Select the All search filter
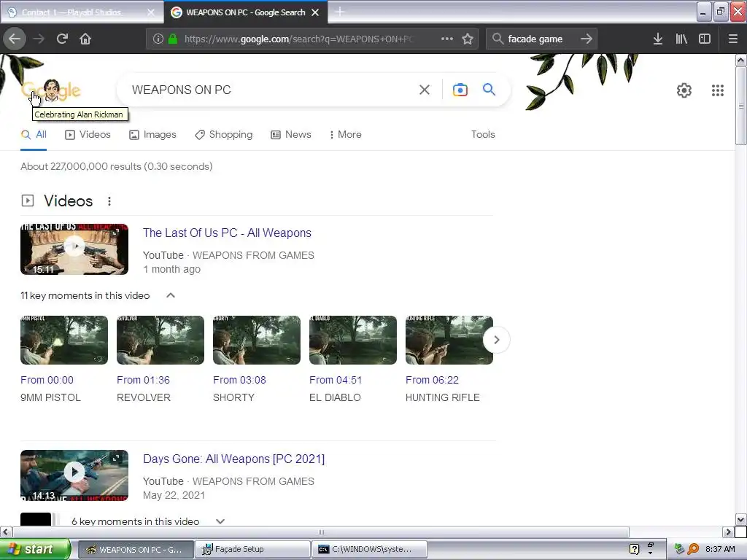This screenshot has width=747, height=560. coord(34,135)
